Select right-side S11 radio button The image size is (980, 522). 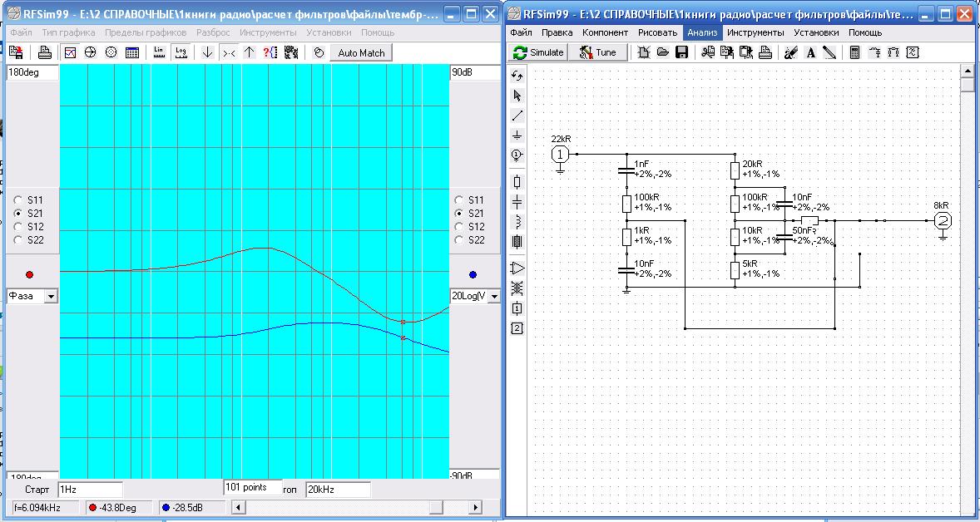[458, 199]
